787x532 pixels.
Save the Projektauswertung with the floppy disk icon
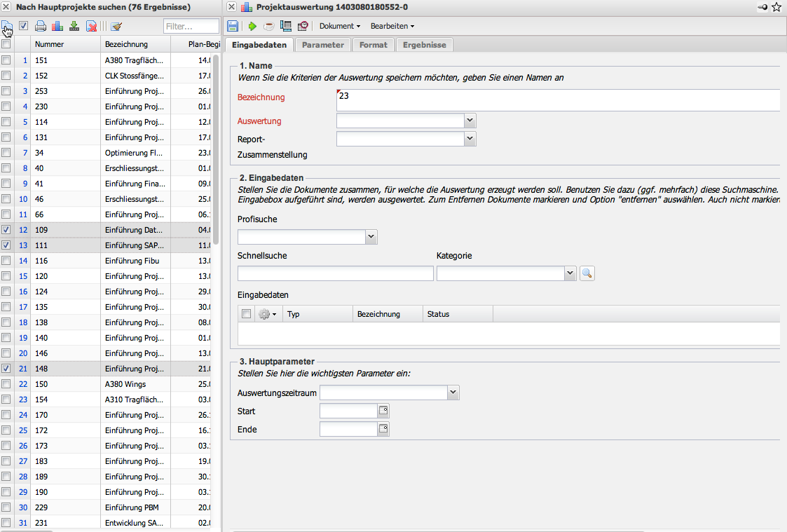point(233,26)
